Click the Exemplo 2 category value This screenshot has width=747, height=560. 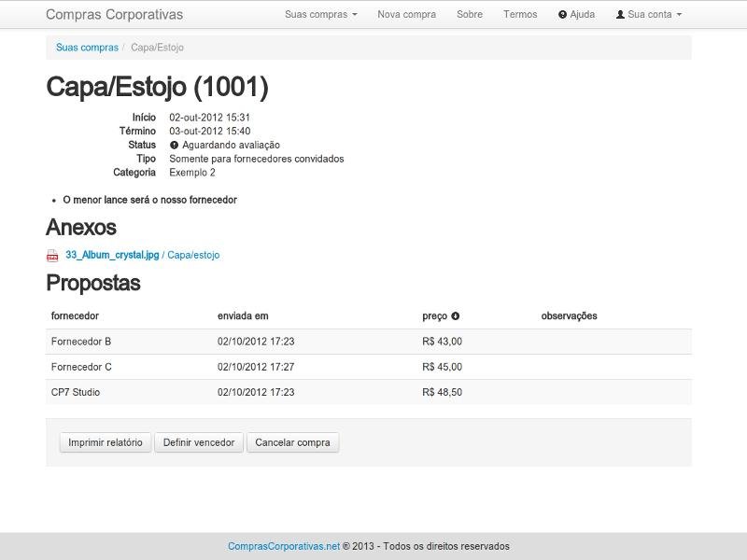point(192,173)
